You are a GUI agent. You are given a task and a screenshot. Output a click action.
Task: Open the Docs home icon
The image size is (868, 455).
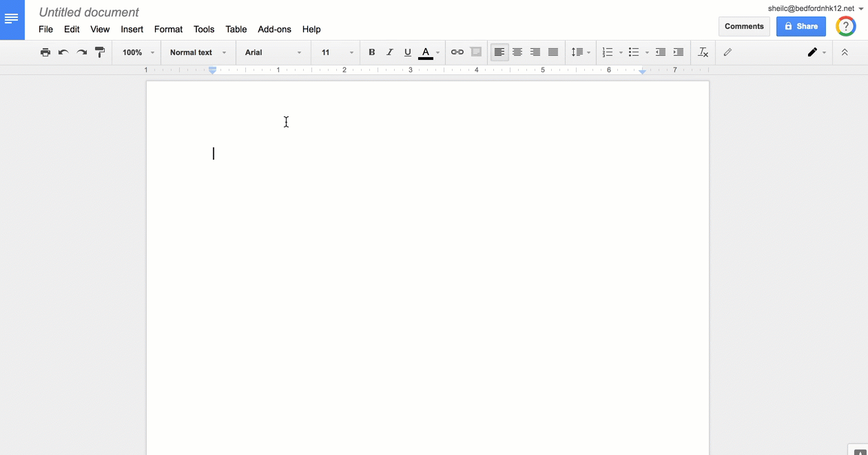point(12,19)
